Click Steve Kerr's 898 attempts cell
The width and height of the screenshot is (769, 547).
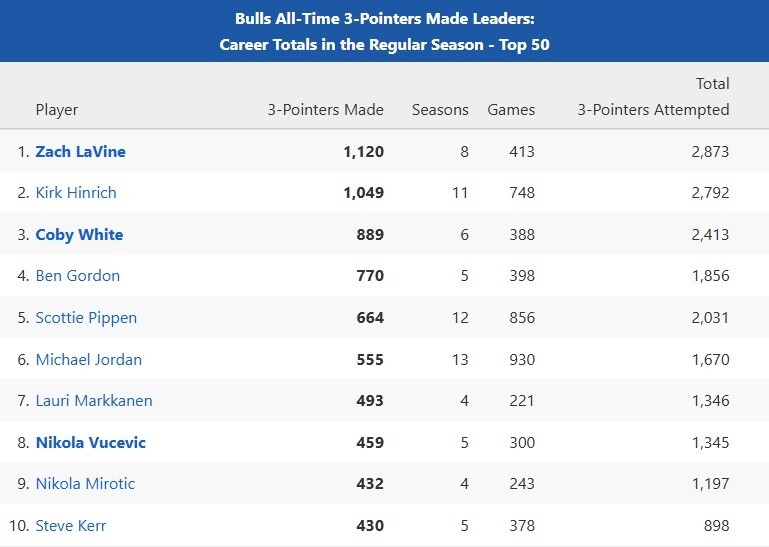pos(715,525)
